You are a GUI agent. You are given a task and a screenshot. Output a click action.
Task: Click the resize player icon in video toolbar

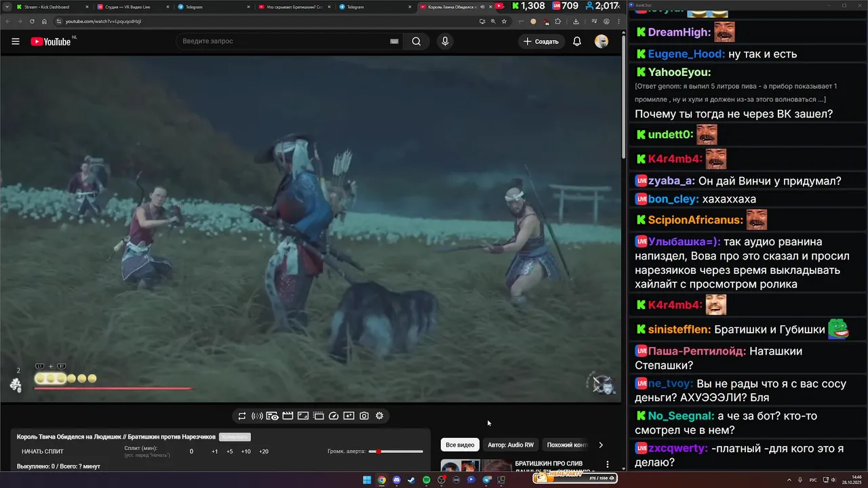(303, 415)
